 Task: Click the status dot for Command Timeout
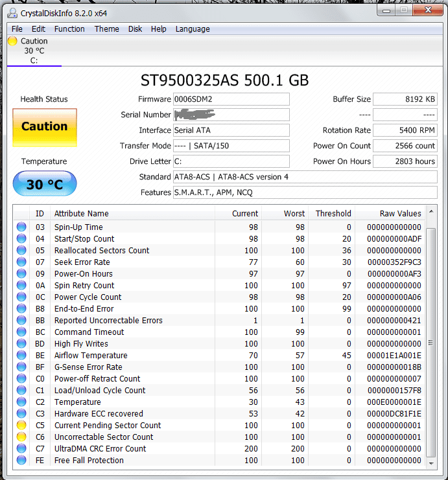pyautogui.click(x=21, y=332)
